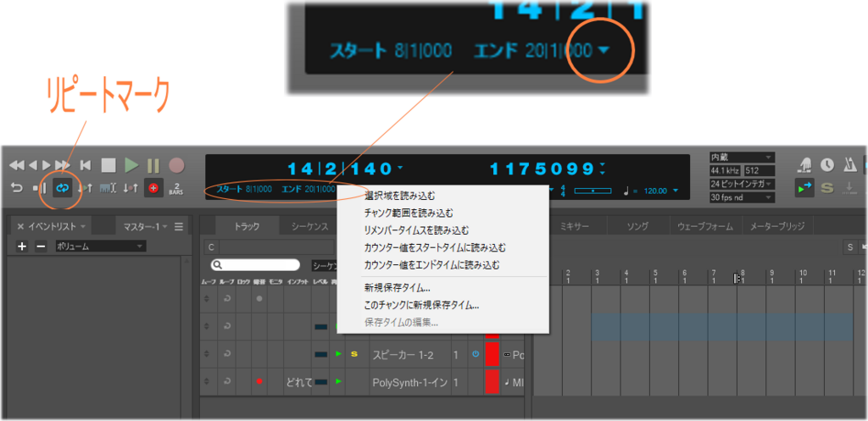Open the ボリューム dropdown
The width and height of the screenshot is (868, 421).
click(100, 247)
